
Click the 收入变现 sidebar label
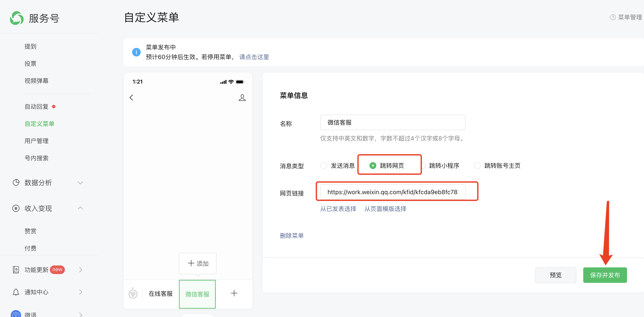(38, 208)
